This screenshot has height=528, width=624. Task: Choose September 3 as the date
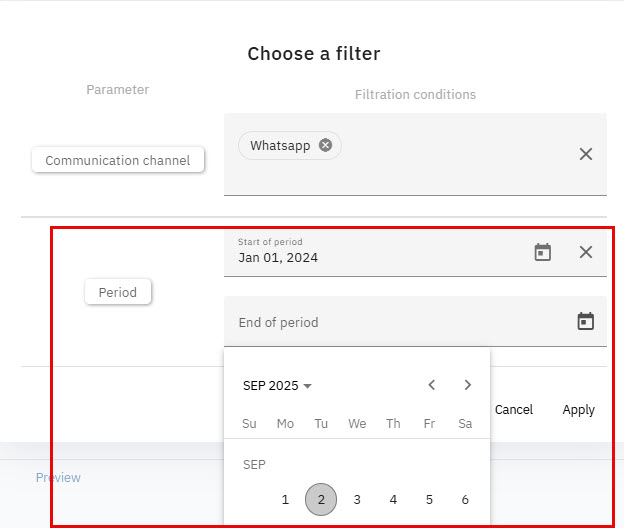pos(357,499)
